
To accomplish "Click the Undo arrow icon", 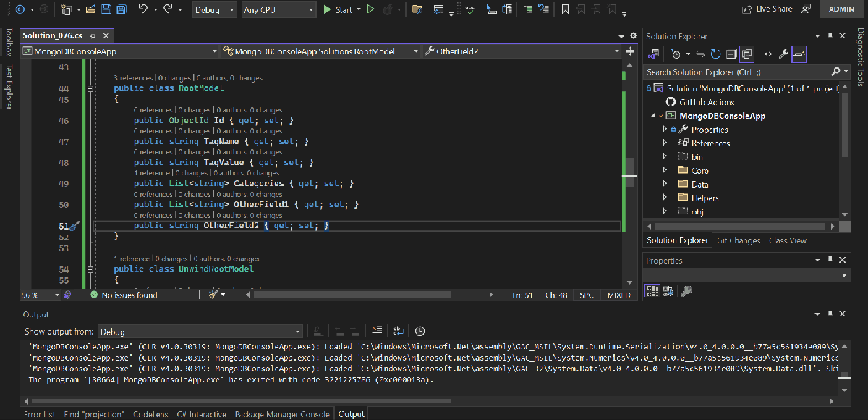I will (143, 9).
